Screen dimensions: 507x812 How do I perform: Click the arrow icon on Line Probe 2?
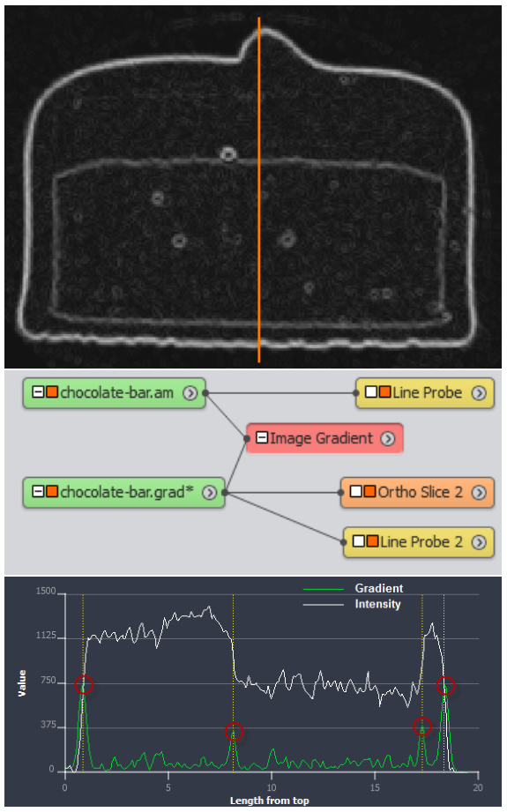[x=479, y=542]
